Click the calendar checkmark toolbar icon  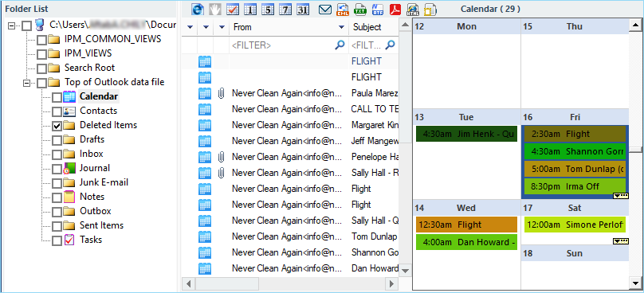tap(233, 9)
